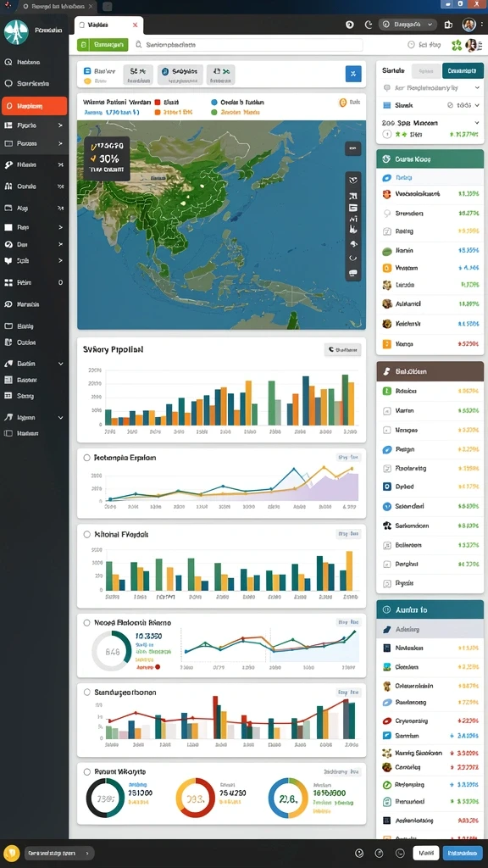The image size is (488, 868).
Task: Click the orange circle icon above map
Action: pos(342,103)
